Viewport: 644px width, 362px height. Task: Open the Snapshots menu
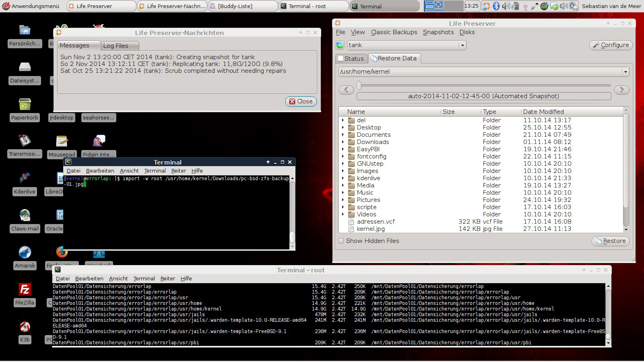pos(438,32)
